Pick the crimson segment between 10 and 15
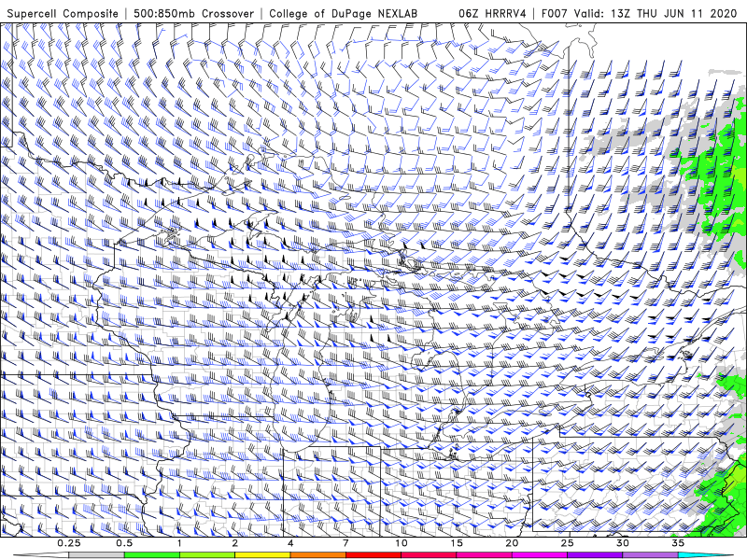 tap(429, 555)
